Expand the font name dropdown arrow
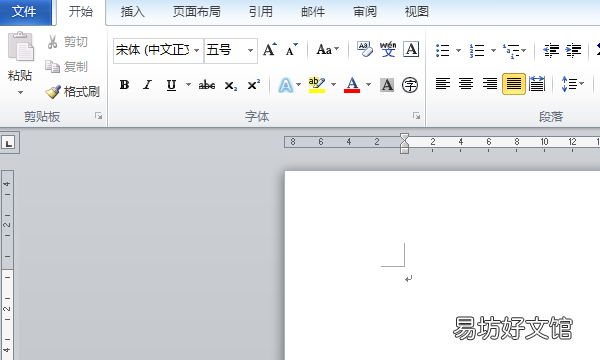Image resolution: width=600 pixels, height=360 pixels. 197,50
